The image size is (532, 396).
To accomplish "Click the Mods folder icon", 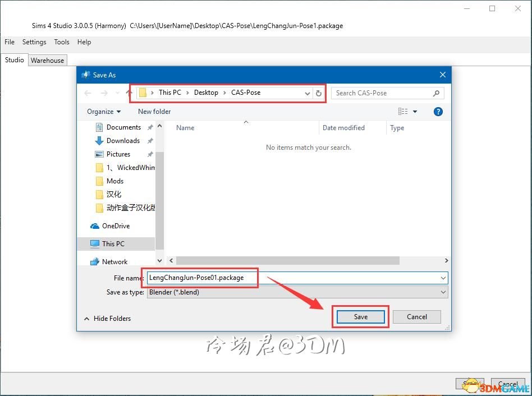I will coord(99,181).
